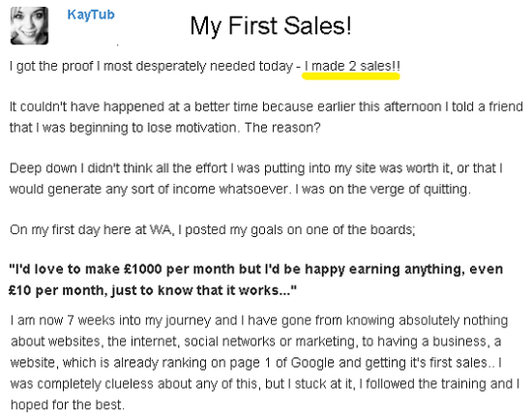Click the words "beginning to lose motivation"
532x419 pixels.
point(153,128)
